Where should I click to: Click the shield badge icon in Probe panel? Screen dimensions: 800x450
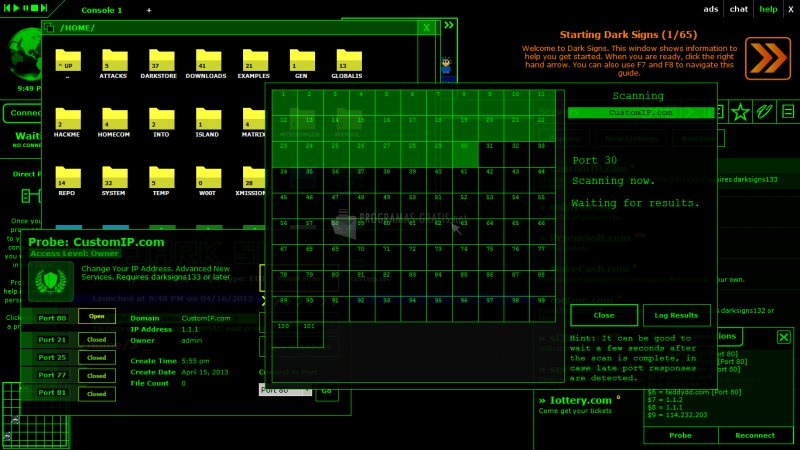[x=51, y=282]
